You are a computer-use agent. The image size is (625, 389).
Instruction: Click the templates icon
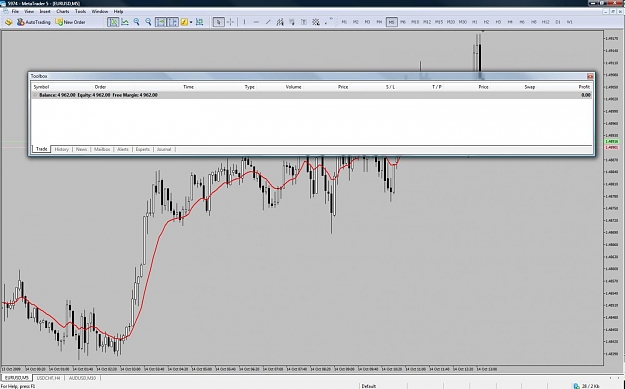(199, 22)
